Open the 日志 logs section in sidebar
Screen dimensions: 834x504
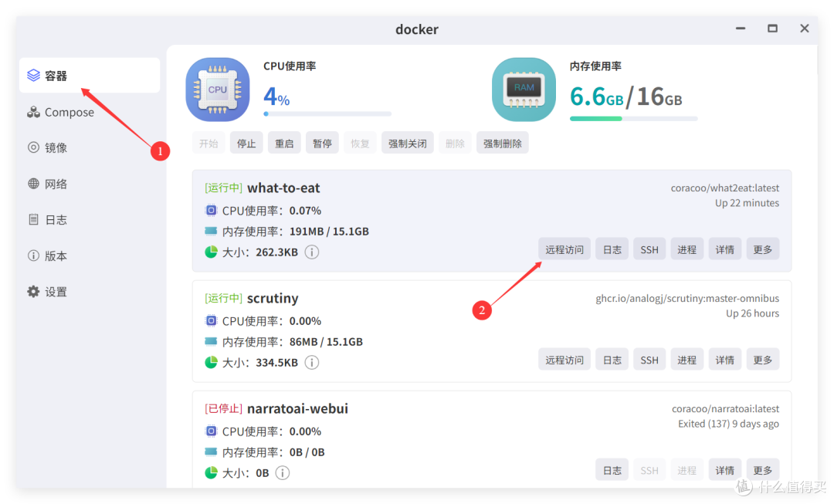90,219
